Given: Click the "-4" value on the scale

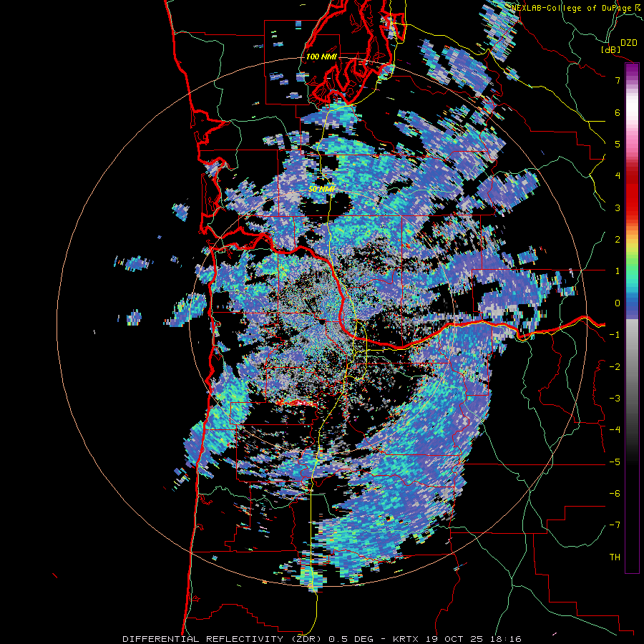Looking at the screenshot, I should pos(615,430).
